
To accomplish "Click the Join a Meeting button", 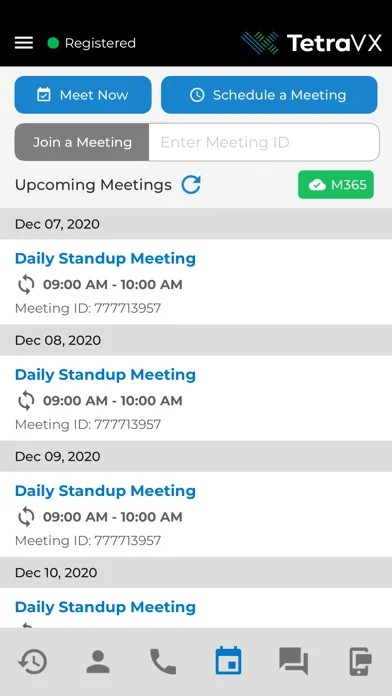I will (82, 142).
